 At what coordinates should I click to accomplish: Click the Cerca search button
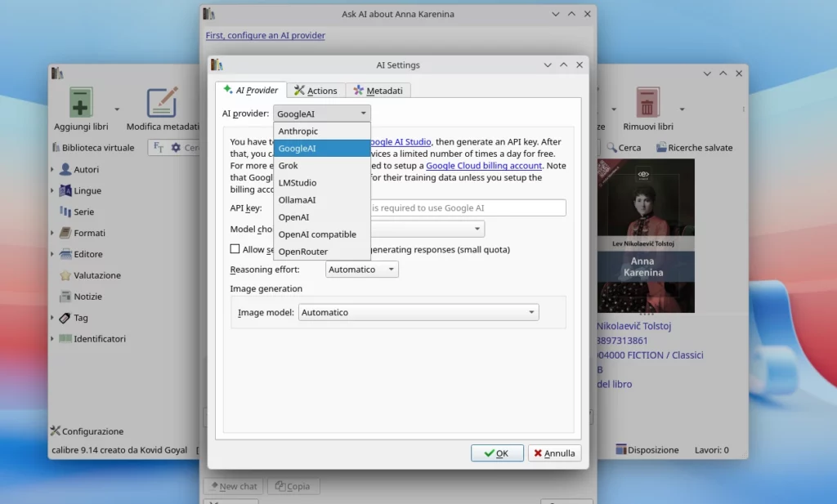tap(624, 148)
